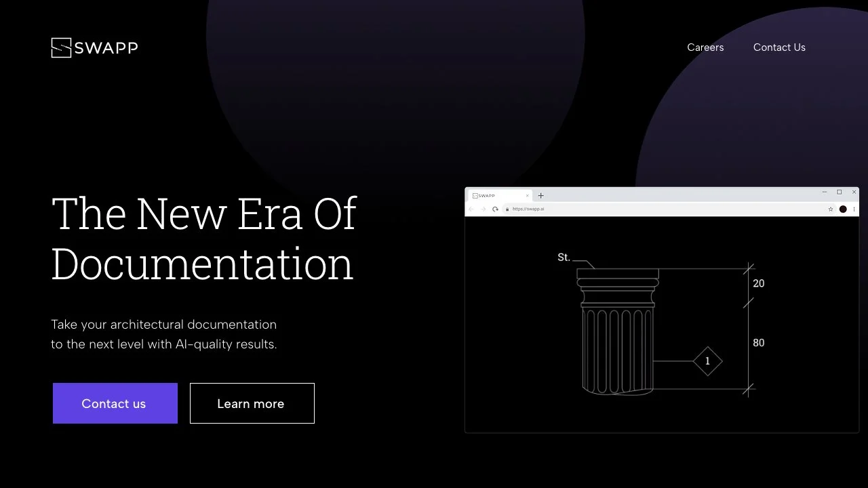Select the SWAPP tab in the mockup browser

(x=500, y=195)
